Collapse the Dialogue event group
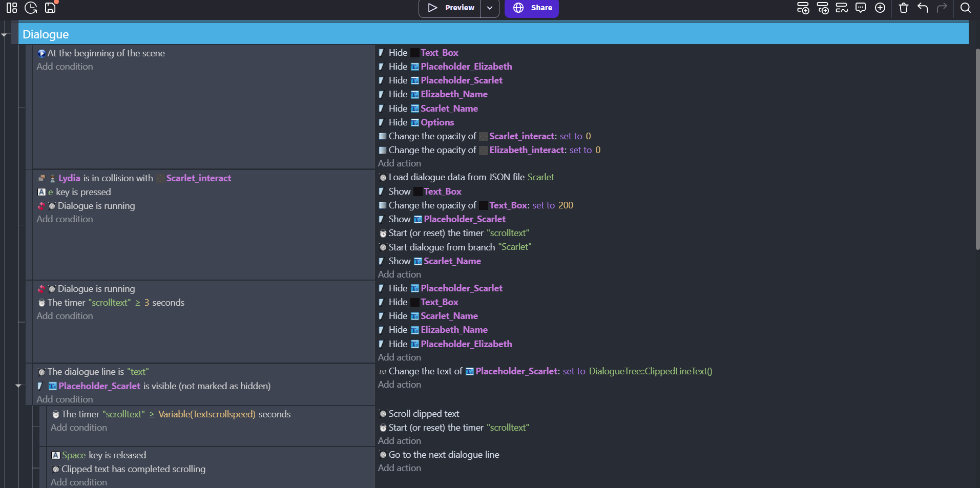980x488 pixels. 4,35
